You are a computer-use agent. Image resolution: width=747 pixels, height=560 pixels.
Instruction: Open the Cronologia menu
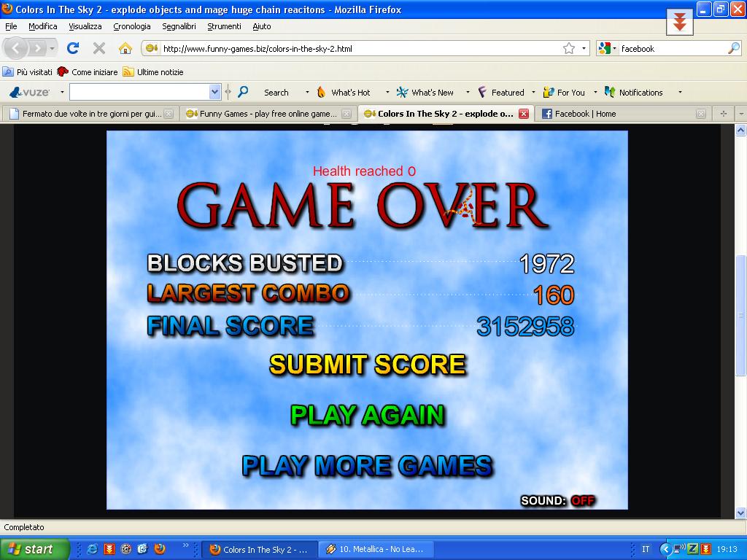132,26
